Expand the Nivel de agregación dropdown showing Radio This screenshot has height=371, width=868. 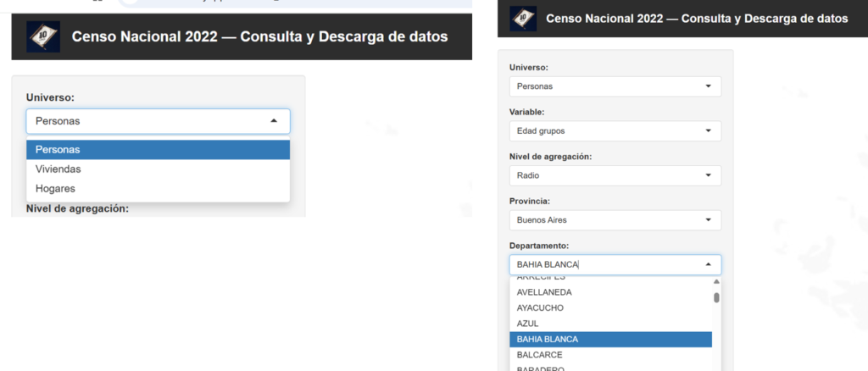pyautogui.click(x=615, y=175)
